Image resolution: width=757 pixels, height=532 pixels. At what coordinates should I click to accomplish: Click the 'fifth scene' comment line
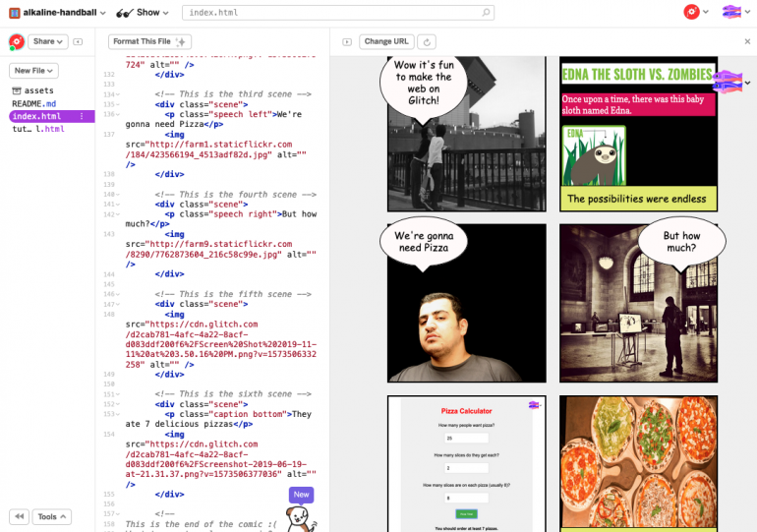click(233, 294)
